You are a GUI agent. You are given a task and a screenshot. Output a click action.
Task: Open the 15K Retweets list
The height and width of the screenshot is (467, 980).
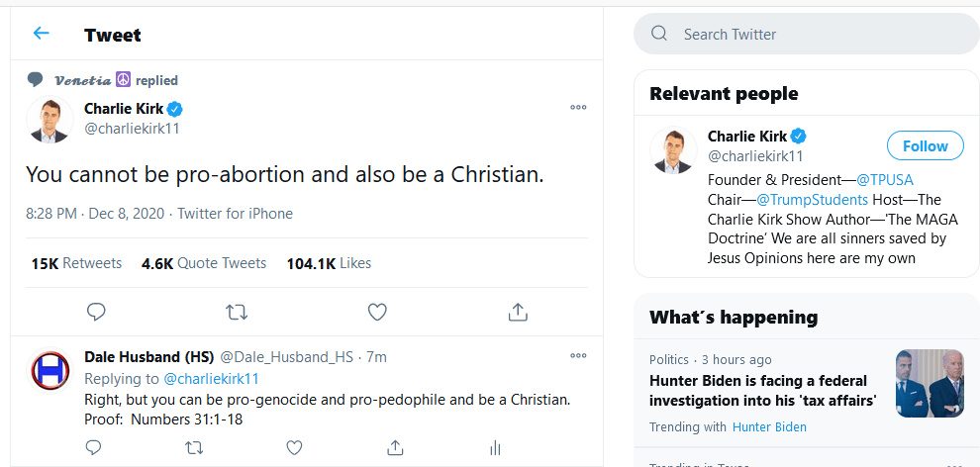point(76,263)
